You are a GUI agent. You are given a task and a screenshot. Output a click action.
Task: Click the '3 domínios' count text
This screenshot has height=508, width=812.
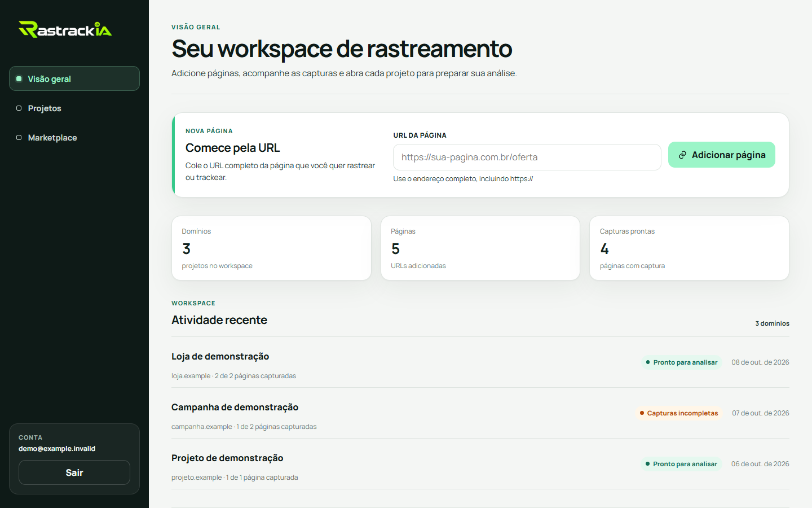tap(772, 323)
